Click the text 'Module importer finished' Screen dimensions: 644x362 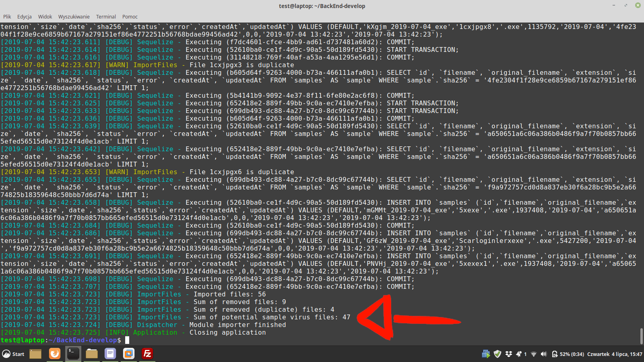238,325
